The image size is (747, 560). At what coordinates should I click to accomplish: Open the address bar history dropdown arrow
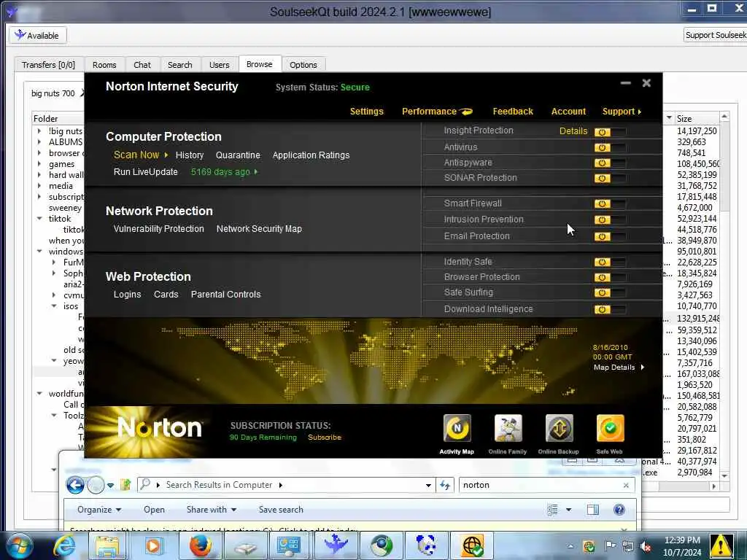[x=428, y=485]
